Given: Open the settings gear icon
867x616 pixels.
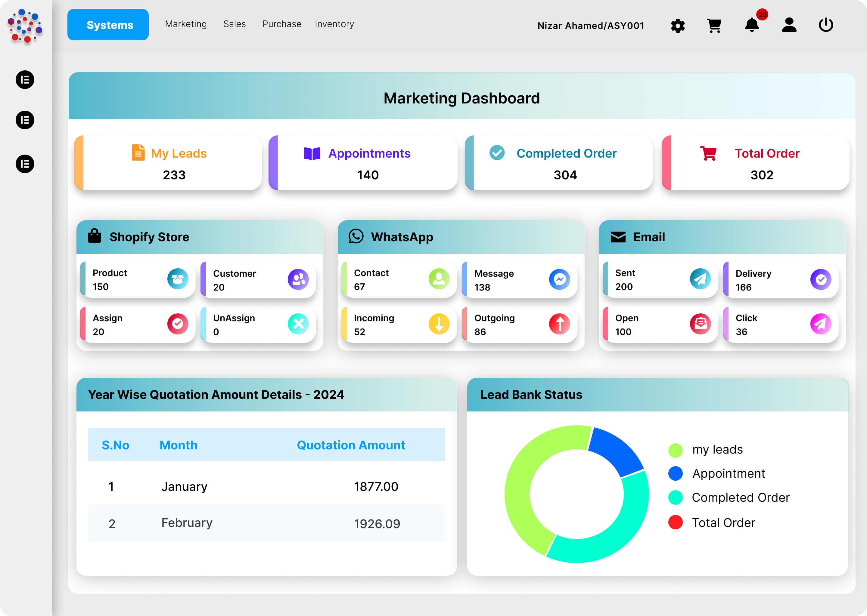Looking at the screenshot, I should [678, 26].
